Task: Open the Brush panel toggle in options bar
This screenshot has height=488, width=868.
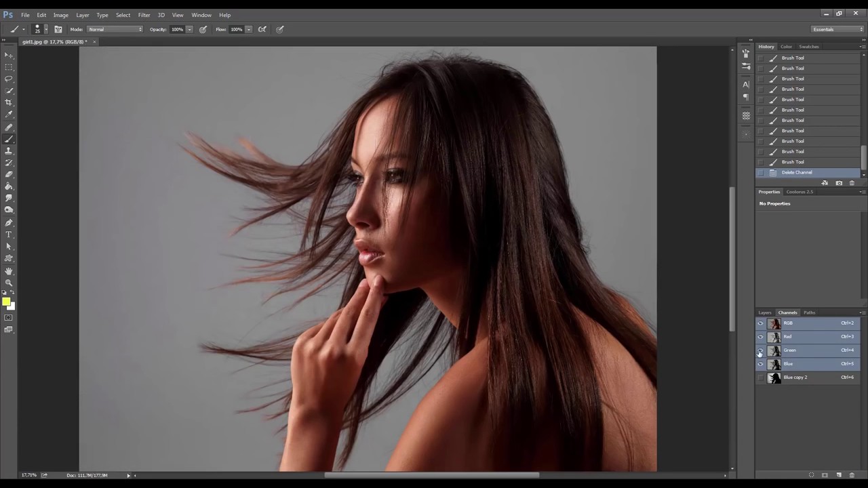Action: click(x=58, y=29)
